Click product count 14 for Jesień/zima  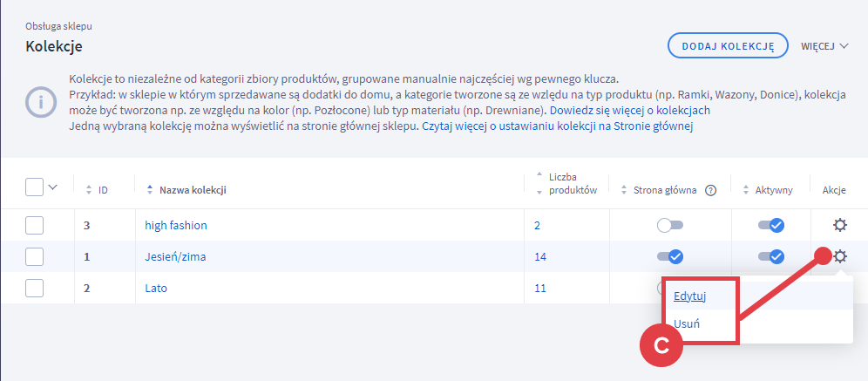coord(540,256)
